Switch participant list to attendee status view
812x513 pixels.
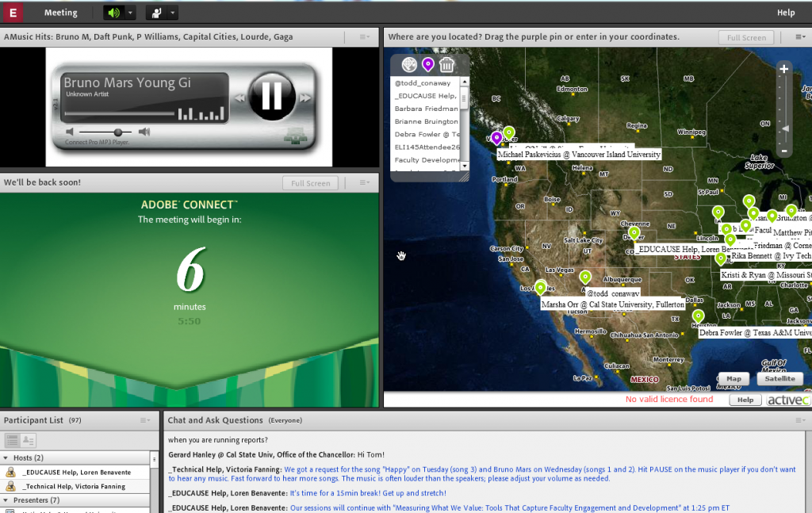pos(28,441)
